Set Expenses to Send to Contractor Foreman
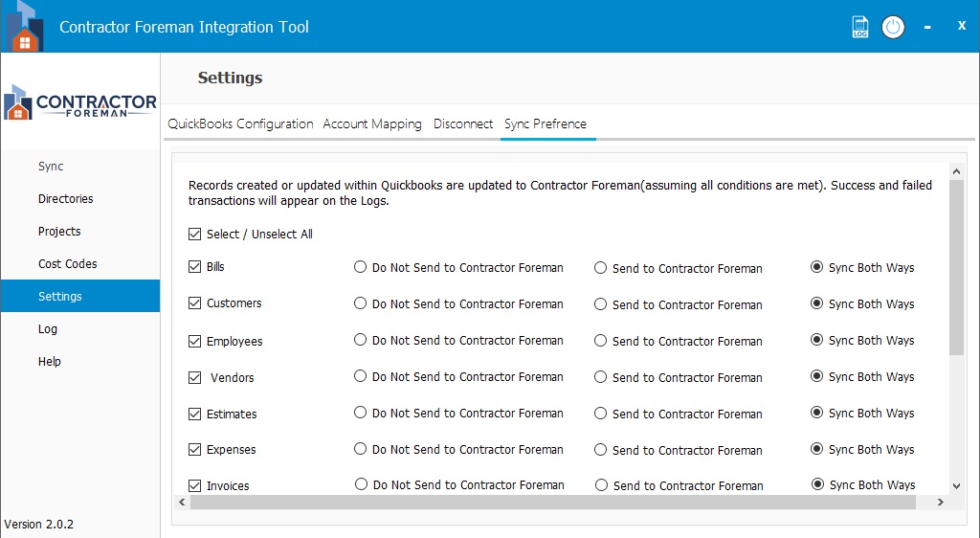The height and width of the screenshot is (538, 980). point(601,449)
